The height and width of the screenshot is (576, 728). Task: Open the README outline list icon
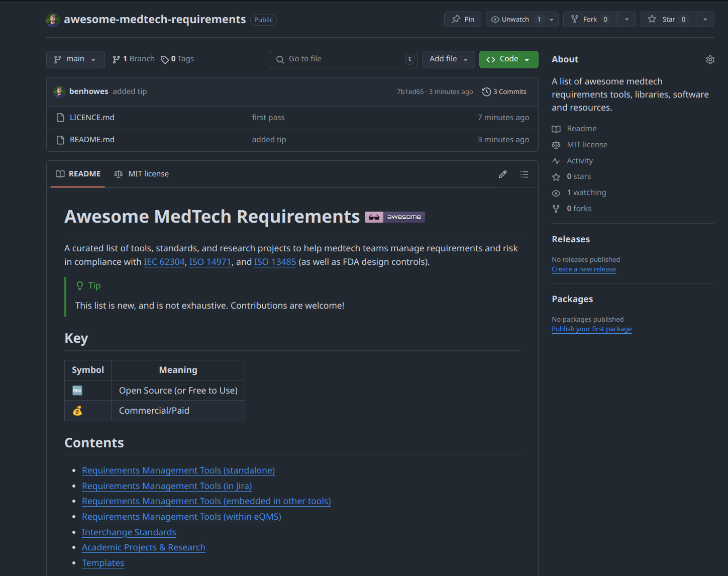point(524,174)
